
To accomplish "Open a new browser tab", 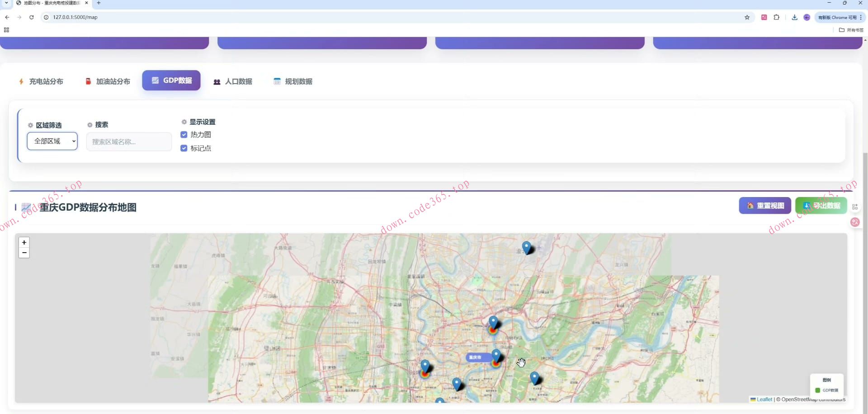I will click(x=99, y=3).
